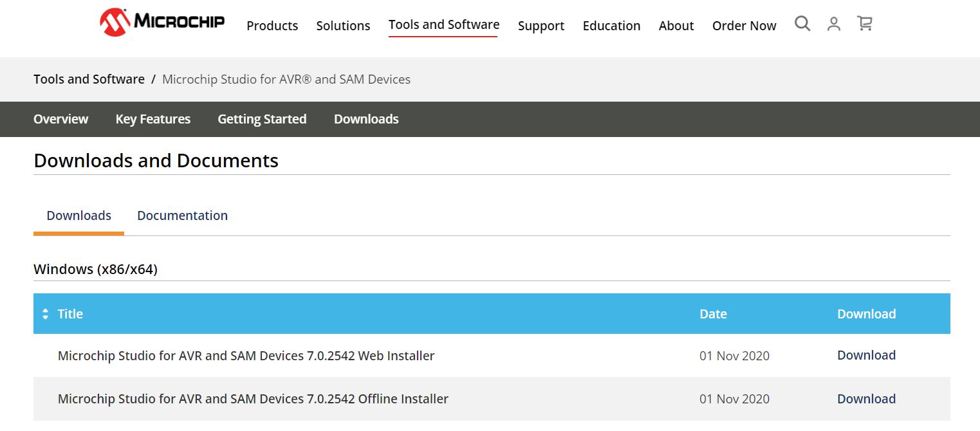Image resolution: width=980 pixels, height=431 pixels.
Task: Open the user account icon
Action: tap(834, 24)
